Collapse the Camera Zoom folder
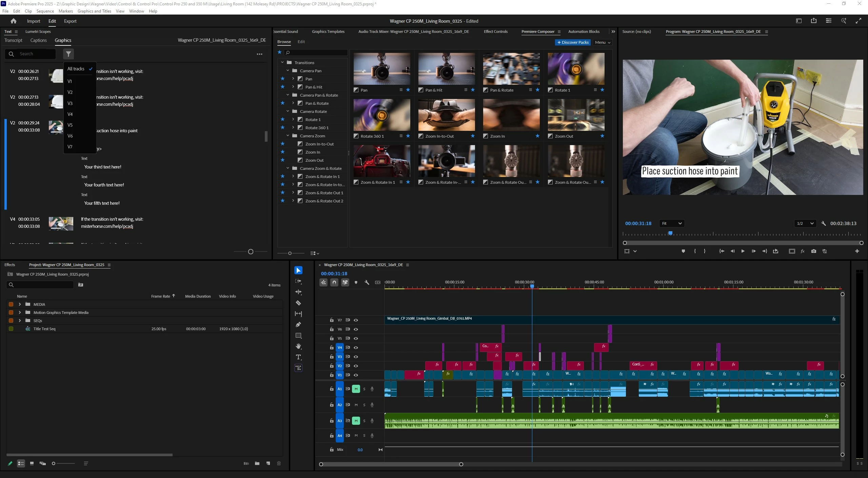 click(288, 136)
